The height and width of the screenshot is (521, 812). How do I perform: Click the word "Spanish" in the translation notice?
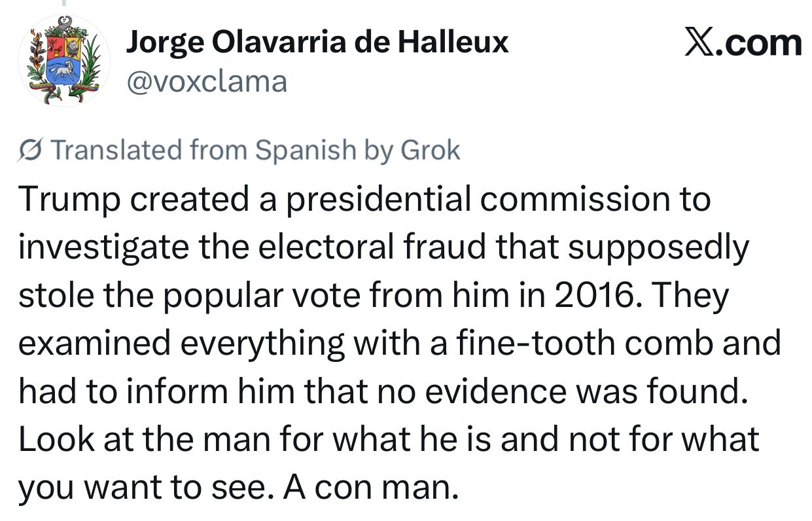tap(306, 151)
